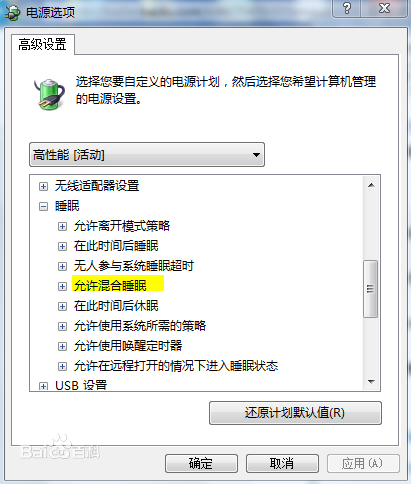Click the battery power plan icon
Viewport: 411px width, 484px height.
[x=49, y=94]
